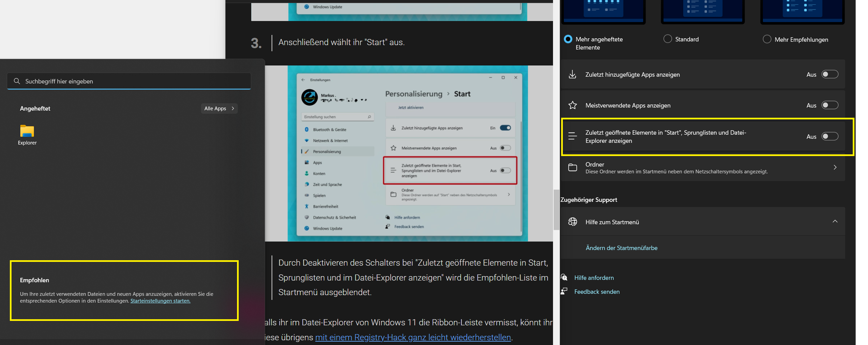Click the Ein toggle in article screenshot

point(505,128)
